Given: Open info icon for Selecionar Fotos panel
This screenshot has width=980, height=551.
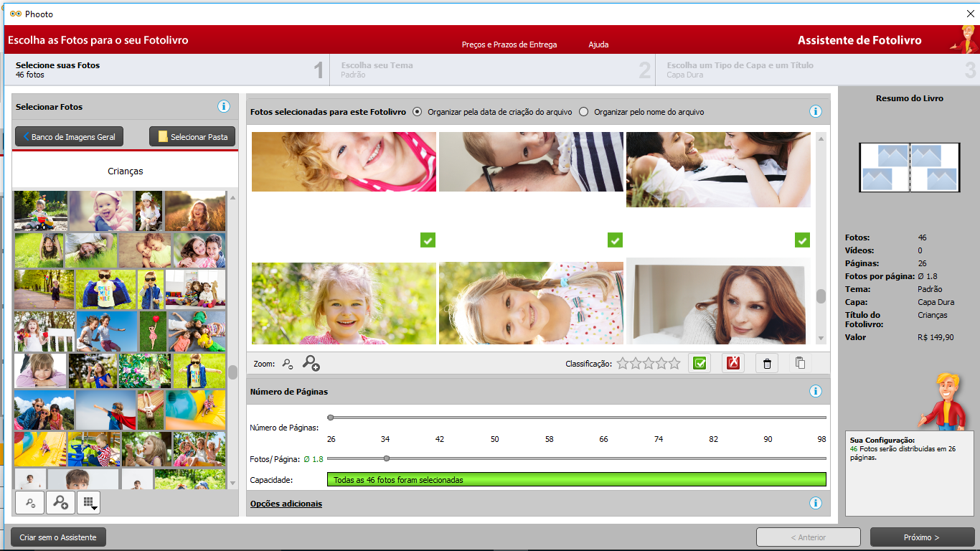Looking at the screenshot, I should [x=223, y=107].
